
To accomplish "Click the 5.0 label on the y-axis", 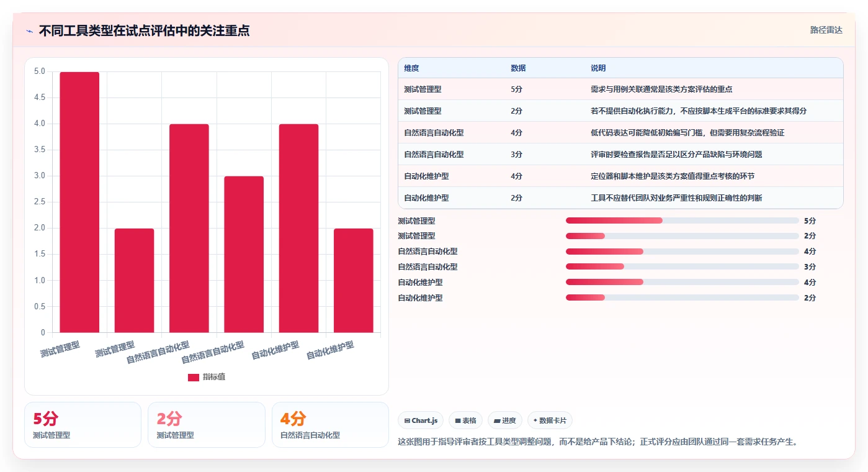I will (x=40, y=71).
